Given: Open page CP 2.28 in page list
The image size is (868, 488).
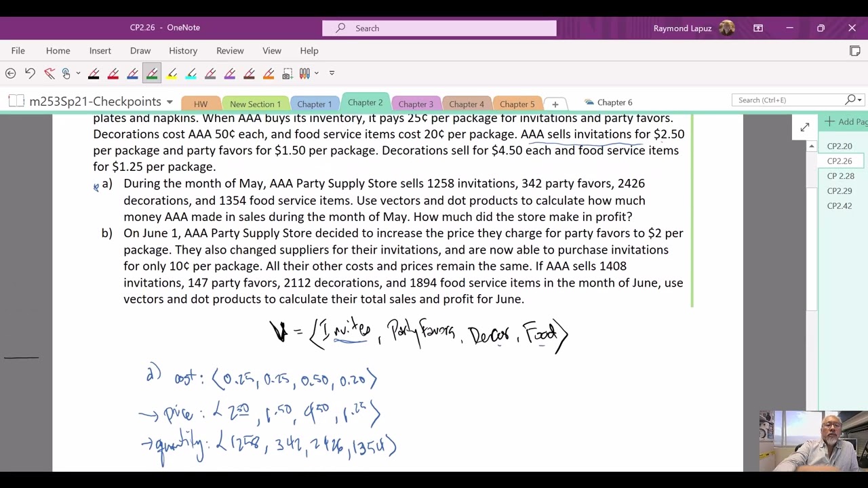Looking at the screenshot, I should coord(841,176).
